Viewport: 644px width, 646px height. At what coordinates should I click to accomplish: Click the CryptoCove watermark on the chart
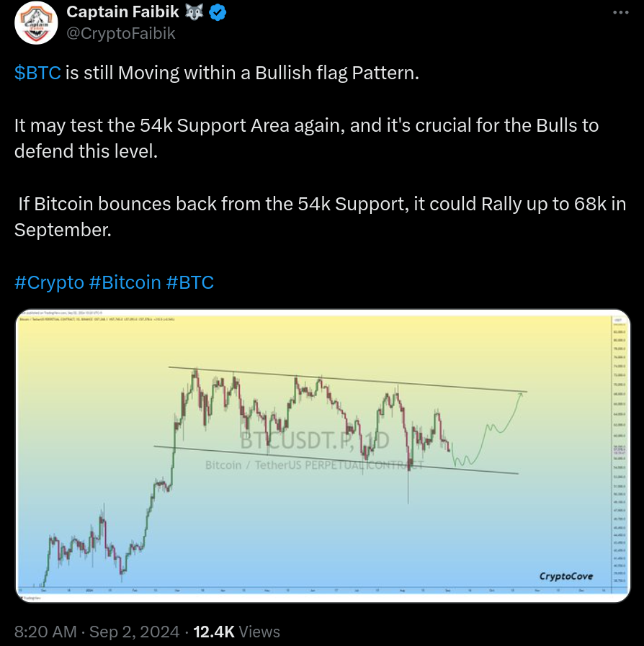pyautogui.click(x=565, y=576)
